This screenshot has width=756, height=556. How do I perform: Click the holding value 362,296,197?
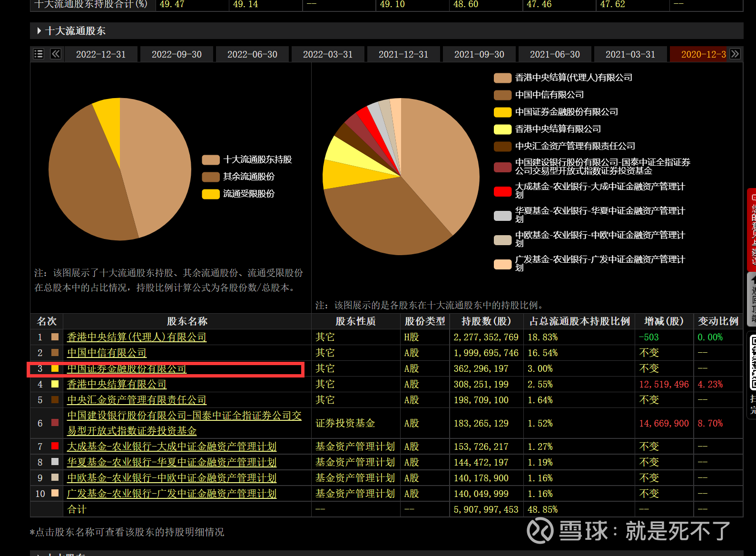pos(481,368)
